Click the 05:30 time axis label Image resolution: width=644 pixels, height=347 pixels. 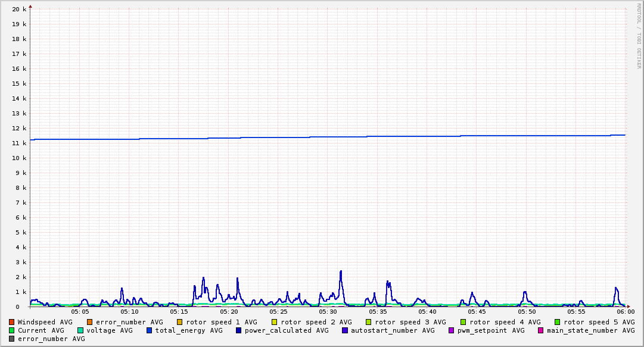[x=328, y=311]
